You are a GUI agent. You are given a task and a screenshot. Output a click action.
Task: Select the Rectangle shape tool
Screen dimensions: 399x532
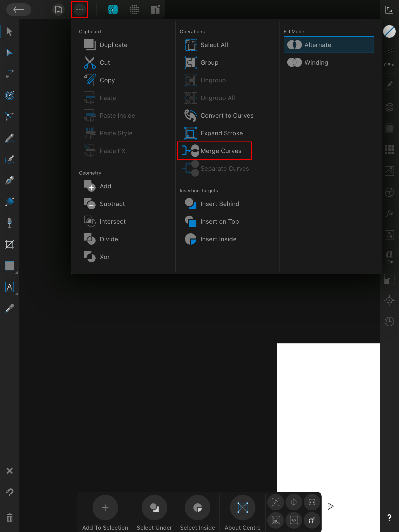[10, 266]
